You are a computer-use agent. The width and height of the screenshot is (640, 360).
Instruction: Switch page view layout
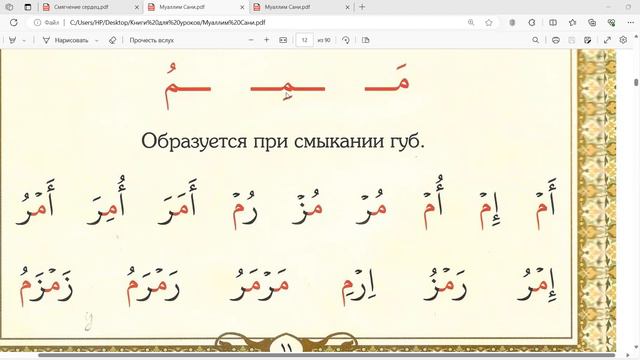tap(366, 40)
